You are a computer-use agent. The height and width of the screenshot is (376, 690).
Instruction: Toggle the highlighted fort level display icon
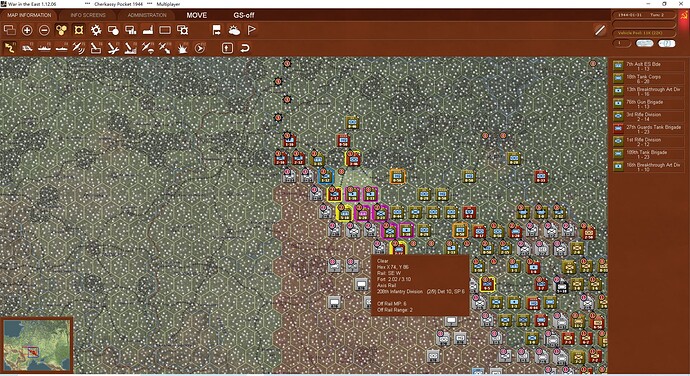point(79,30)
